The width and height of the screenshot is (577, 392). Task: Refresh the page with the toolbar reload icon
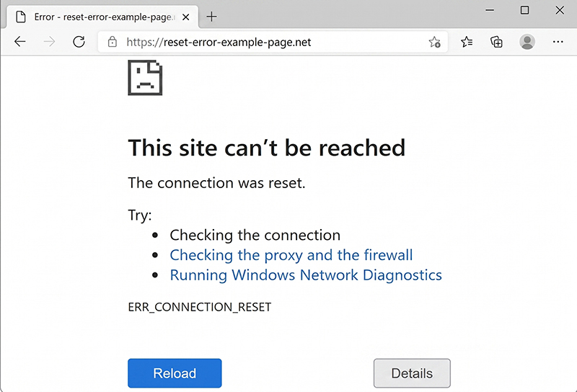(x=79, y=43)
